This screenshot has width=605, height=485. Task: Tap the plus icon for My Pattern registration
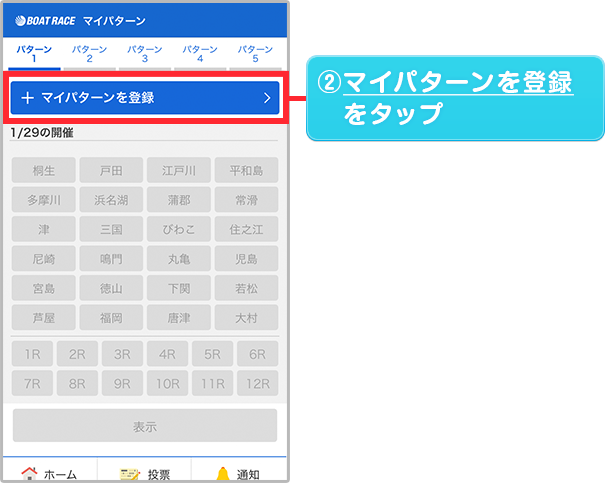27,98
